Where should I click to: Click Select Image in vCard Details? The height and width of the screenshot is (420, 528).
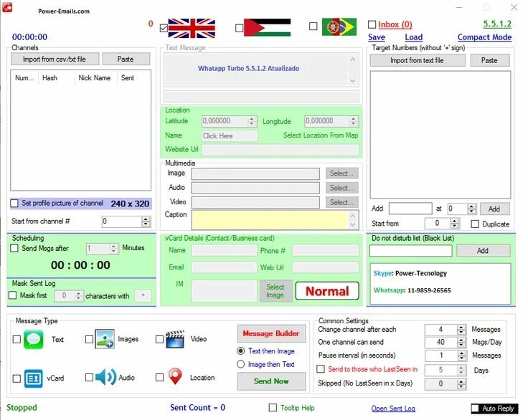coord(275,291)
